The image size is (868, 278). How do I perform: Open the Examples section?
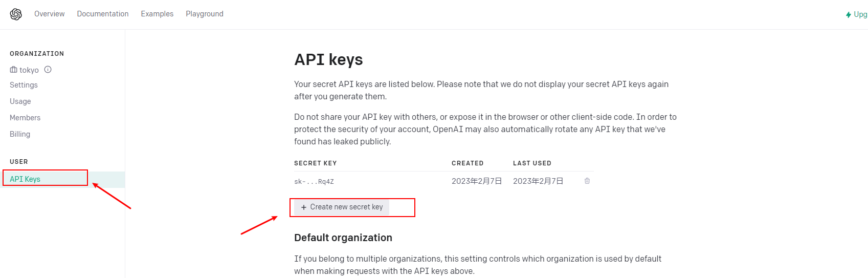tap(157, 14)
